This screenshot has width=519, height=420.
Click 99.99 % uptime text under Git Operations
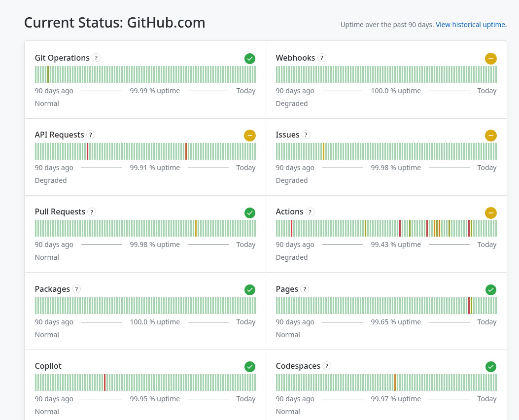[155, 91]
